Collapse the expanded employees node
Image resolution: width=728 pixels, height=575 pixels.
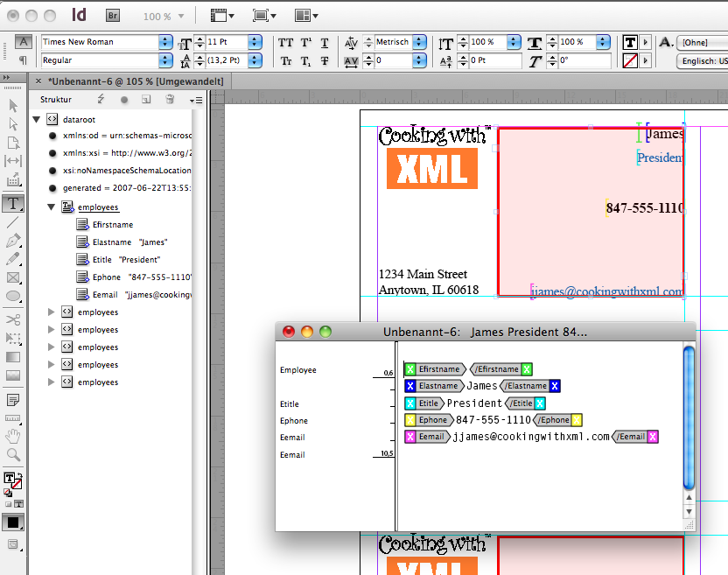51,207
